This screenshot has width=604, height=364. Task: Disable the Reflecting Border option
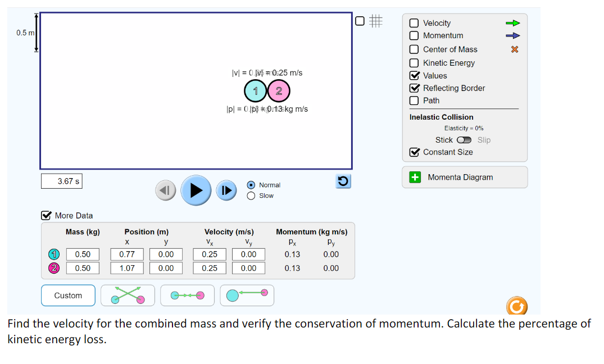coord(415,88)
